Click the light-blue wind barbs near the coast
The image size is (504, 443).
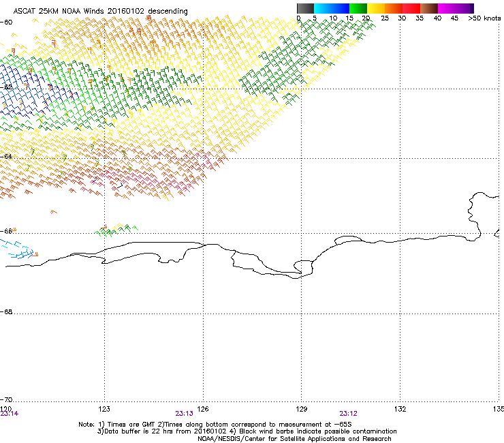(17, 249)
